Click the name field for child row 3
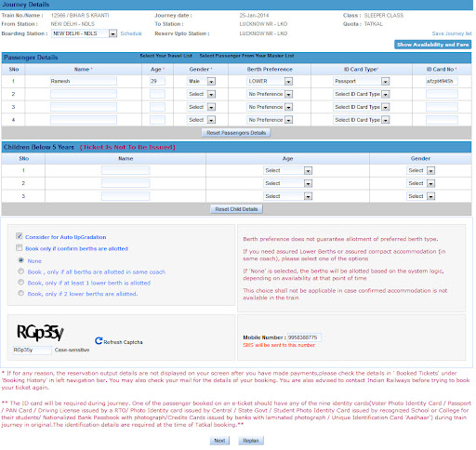This screenshot has height=450, width=476. [126, 196]
